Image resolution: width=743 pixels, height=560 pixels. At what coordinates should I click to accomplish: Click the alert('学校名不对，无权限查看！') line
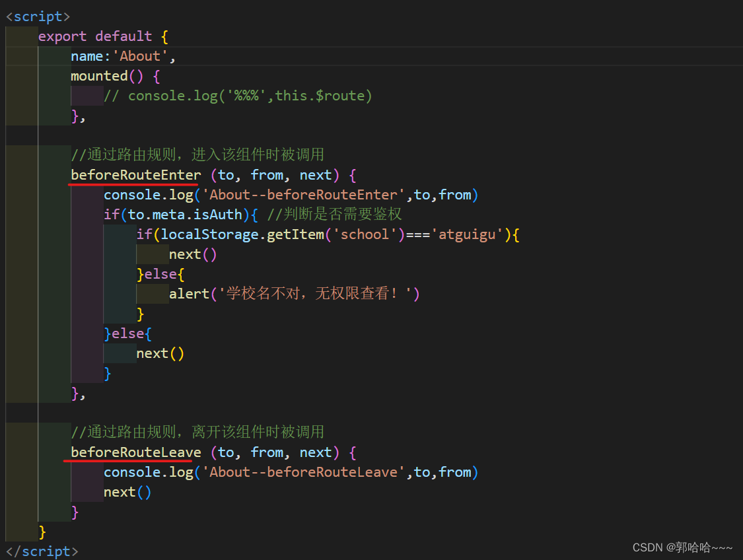pos(295,294)
